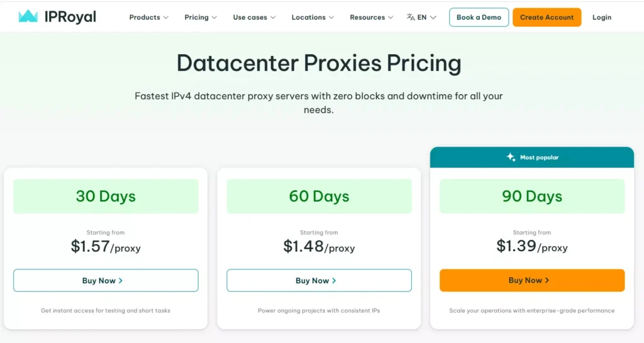
Task: Open the Login link
Action: click(601, 18)
